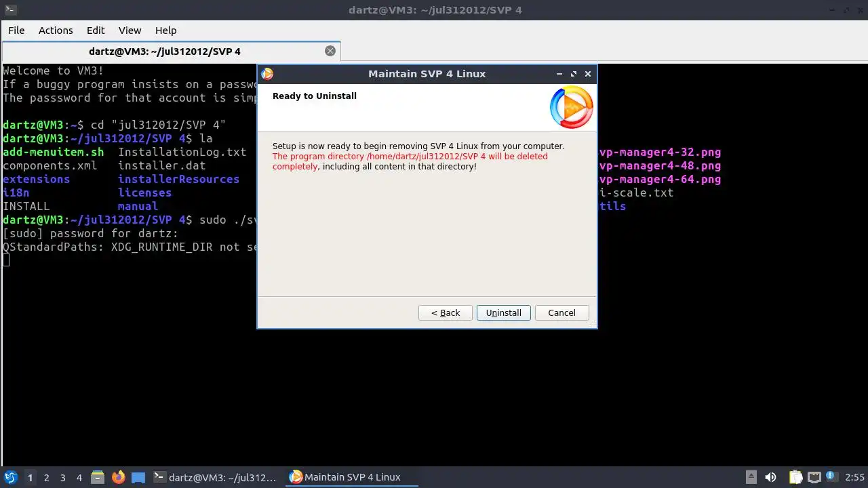
Task: Click InstallationLog.txt in the terminal listing
Action: pos(182,152)
